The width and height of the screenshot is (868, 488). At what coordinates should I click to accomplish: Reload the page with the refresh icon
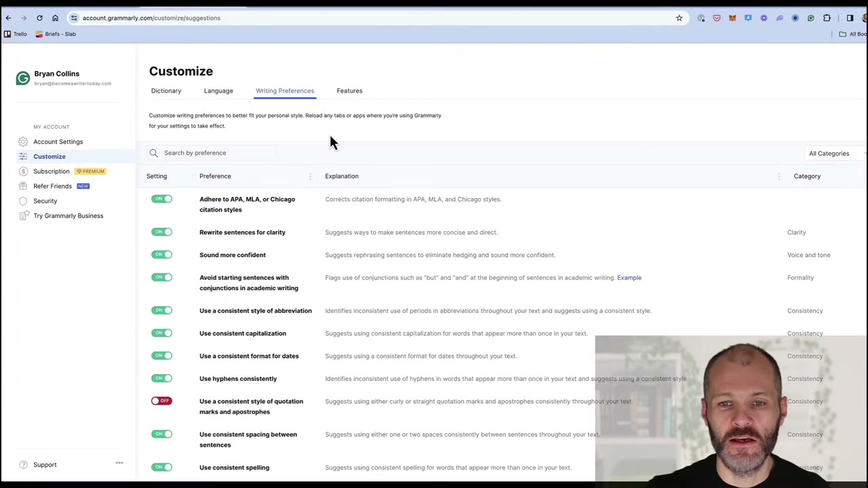click(x=39, y=18)
